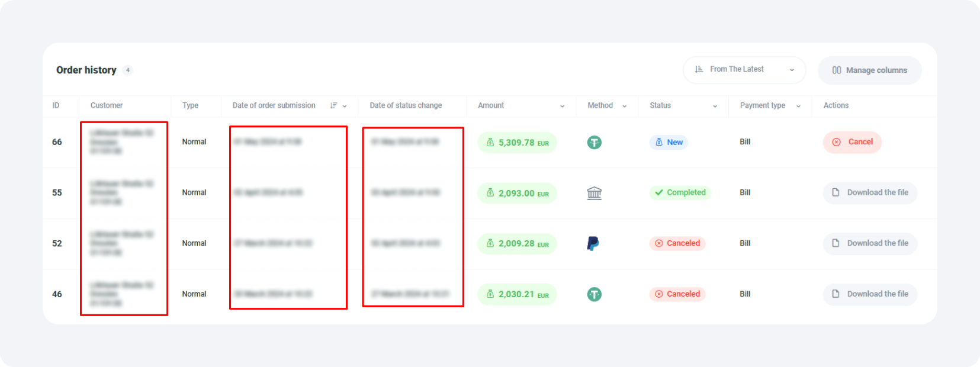Open Manage columns

869,70
